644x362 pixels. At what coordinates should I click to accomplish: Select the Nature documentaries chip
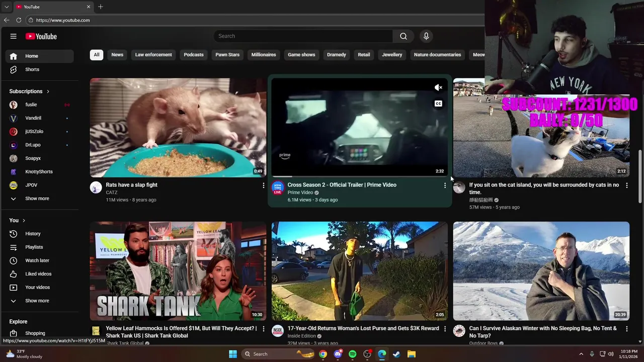[x=437, y=55]
